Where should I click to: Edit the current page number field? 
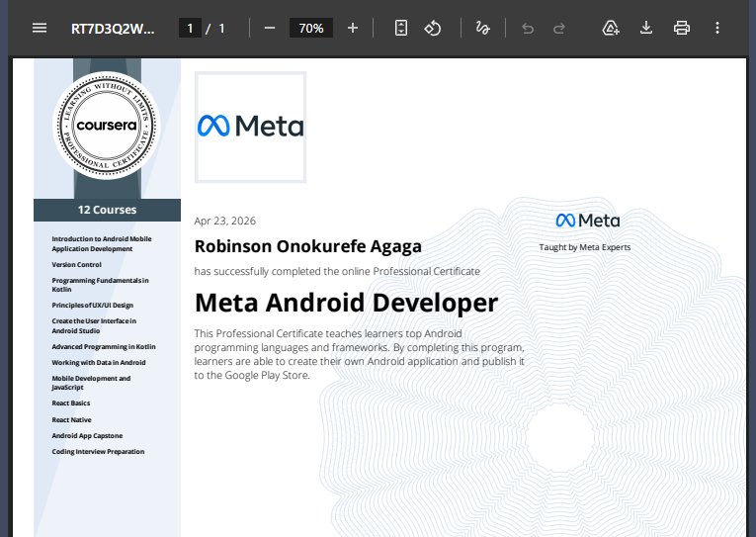[190, 28]
